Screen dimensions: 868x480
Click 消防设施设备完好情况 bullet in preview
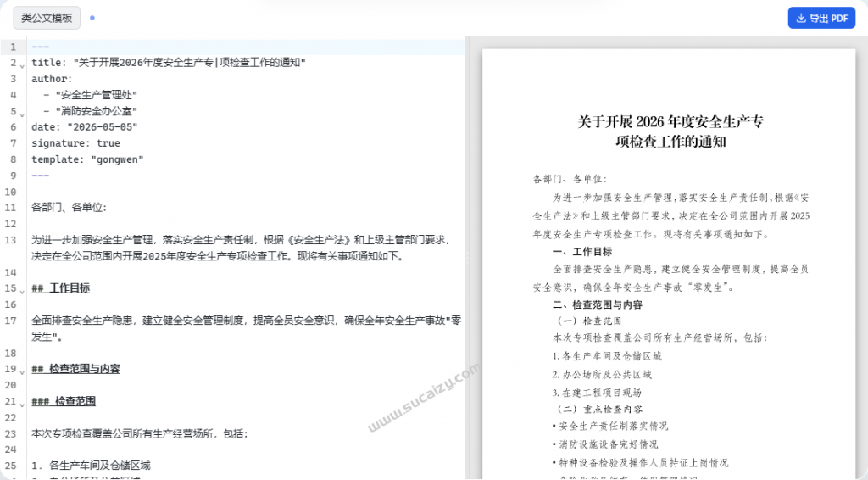[x=605, y=444]
